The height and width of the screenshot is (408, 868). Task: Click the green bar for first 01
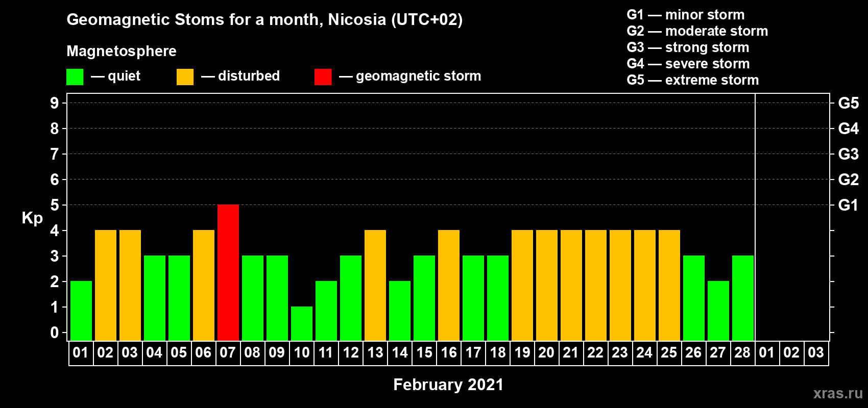click(81, 311)
